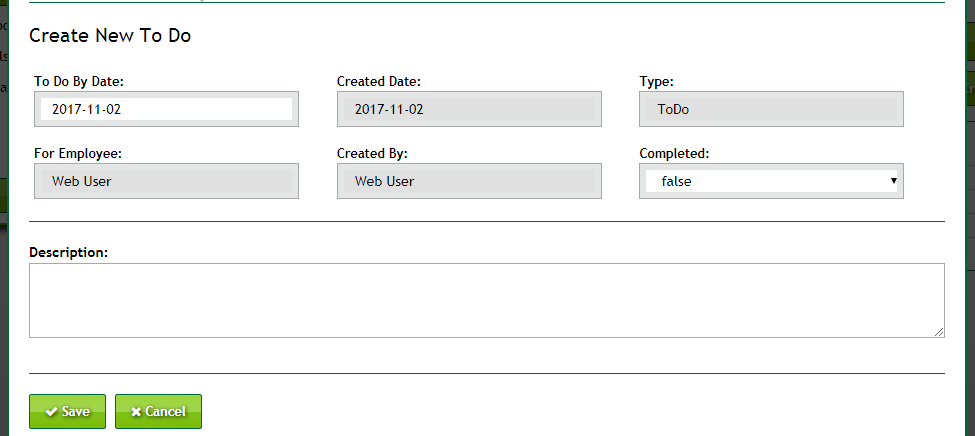Click the Type label
This screenshot has width=975, height=436.
656,81
